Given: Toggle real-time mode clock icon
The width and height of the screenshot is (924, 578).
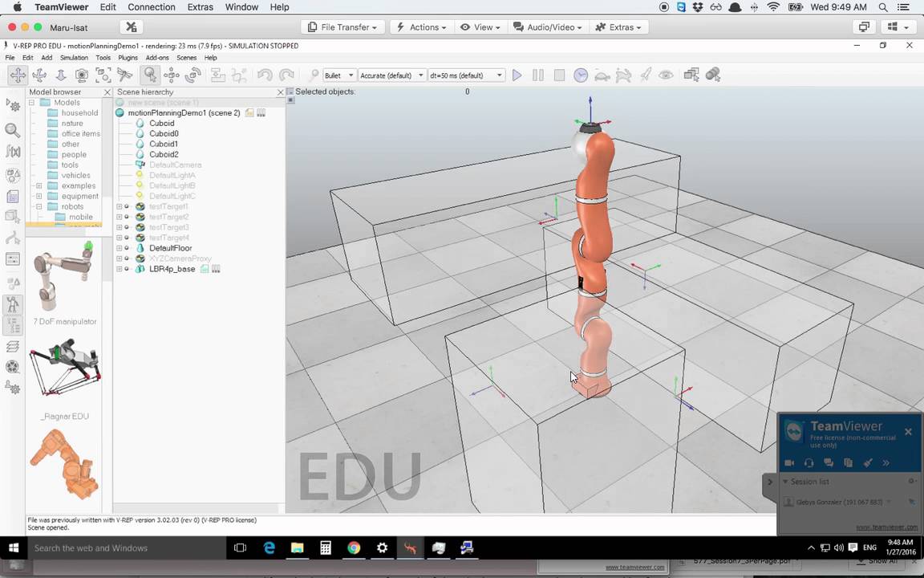Looking at the screenshot, I should pyautogui.click(x=581, y=75).
